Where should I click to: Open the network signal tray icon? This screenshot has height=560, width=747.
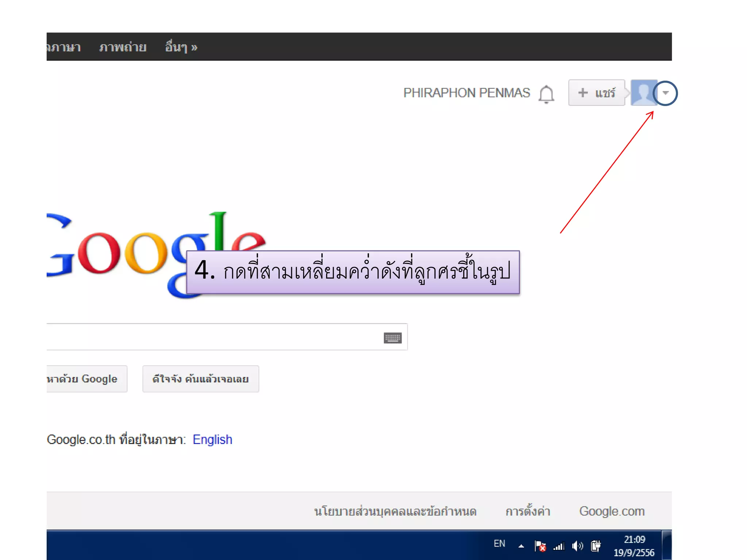click(x=559, y=546)
